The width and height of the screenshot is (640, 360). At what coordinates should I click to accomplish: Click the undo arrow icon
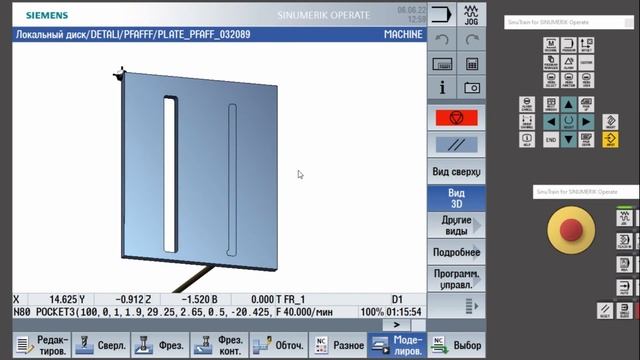(x=442, y=40)
